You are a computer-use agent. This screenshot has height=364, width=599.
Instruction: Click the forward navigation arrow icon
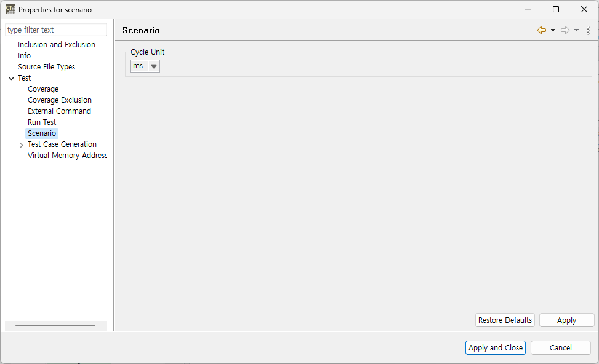[565, 30]
